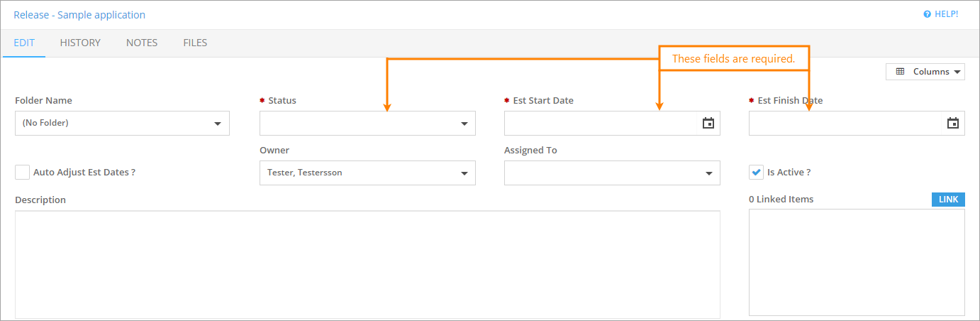Click the blue LINK button

click(948, 200)
